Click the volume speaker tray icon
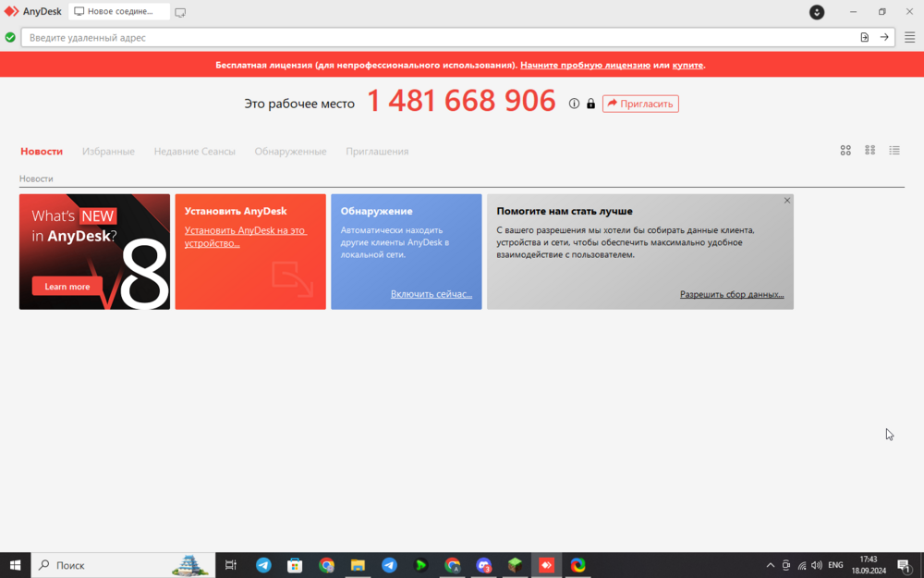The width and height of the screenshot is (924, 578). click(x=817, y=565)
